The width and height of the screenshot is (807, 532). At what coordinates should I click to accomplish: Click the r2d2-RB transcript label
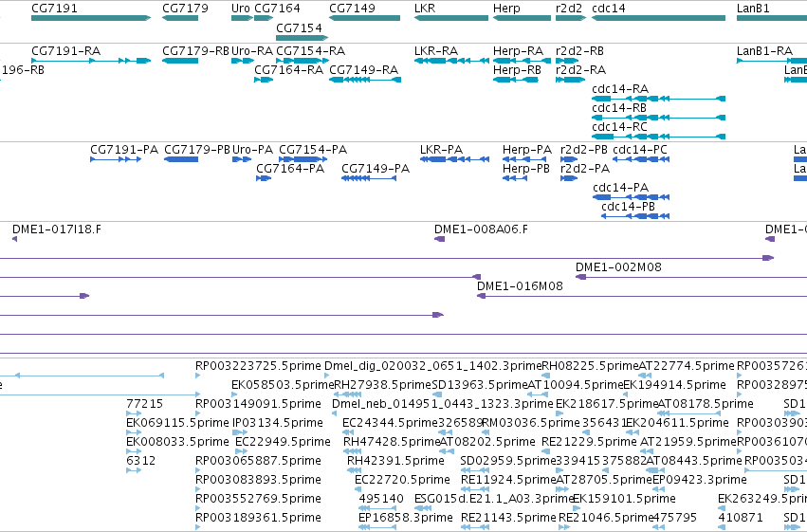tap(580, 51)
